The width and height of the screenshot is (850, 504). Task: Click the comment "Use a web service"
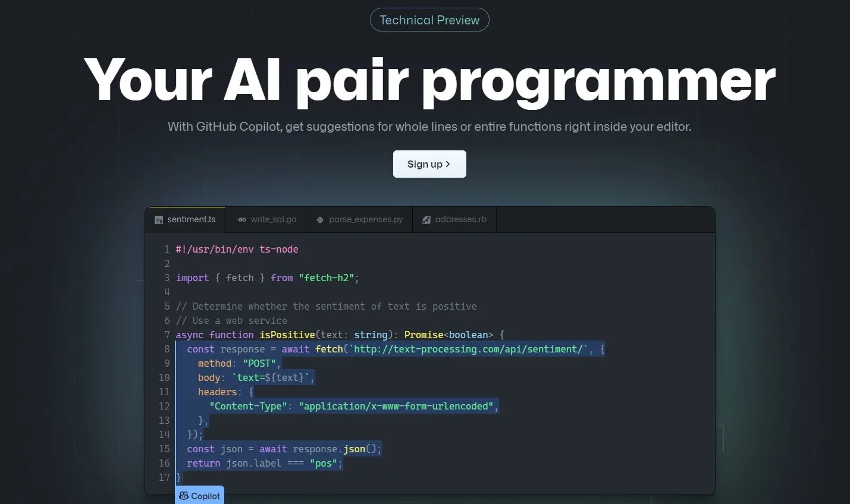231,321
